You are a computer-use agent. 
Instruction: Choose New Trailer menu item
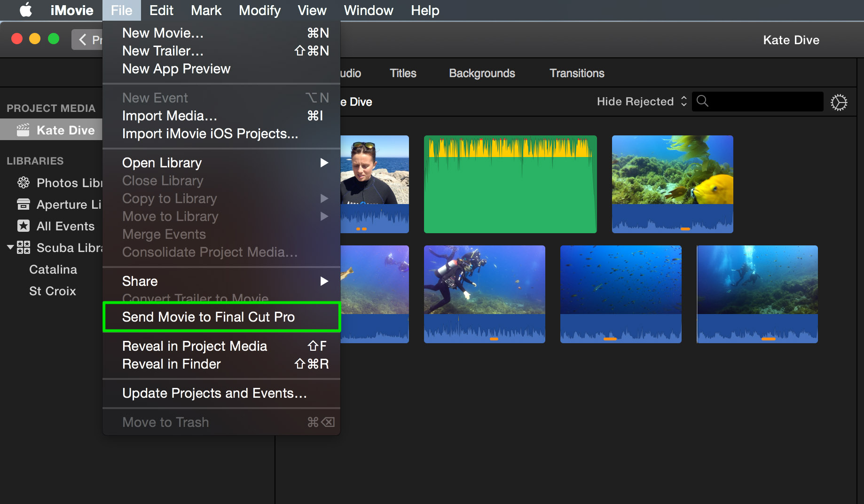(221, 51)
